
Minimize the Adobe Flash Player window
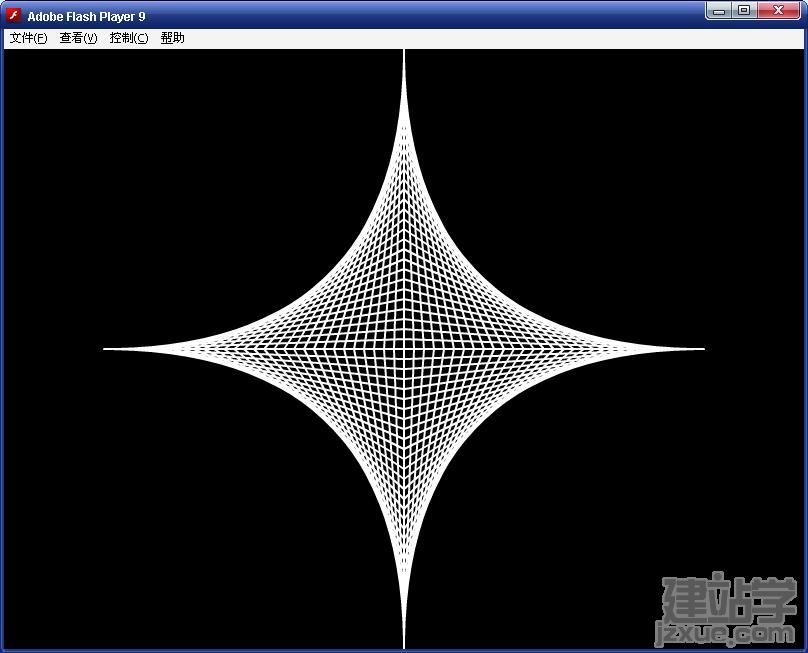point(719,10)
